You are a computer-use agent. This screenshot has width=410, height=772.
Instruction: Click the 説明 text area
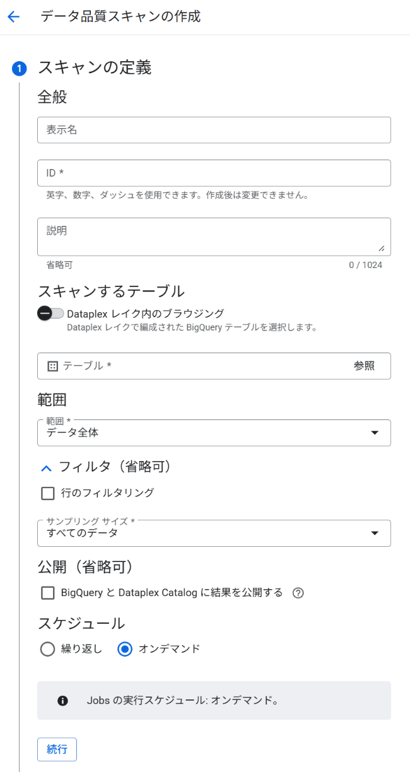click(x=214, y=237)
